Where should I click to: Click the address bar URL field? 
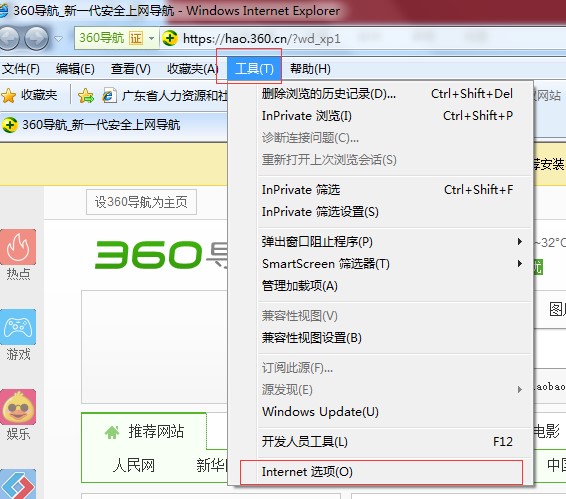[372, 38]
